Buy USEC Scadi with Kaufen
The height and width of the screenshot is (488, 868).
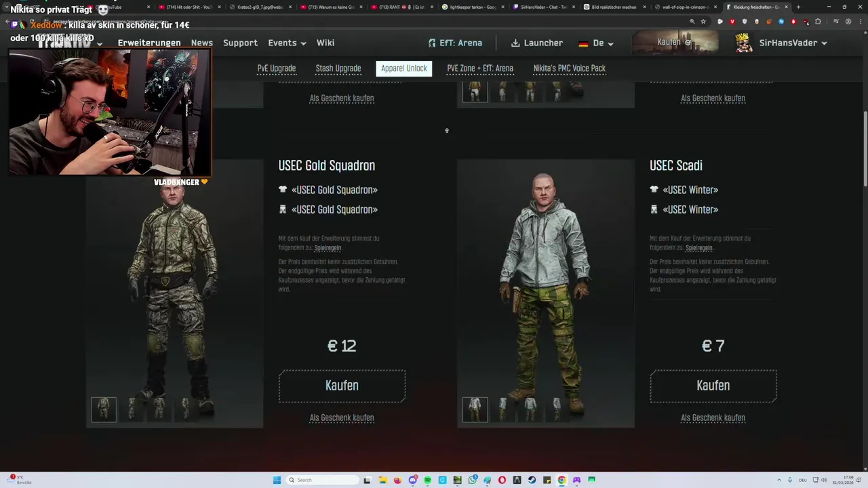(713, 386)
